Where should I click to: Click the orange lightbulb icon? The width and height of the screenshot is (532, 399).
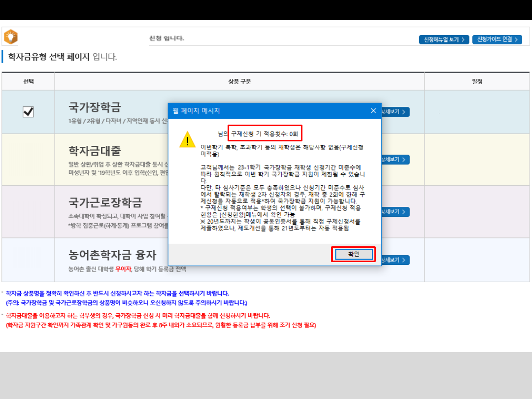click(x=11, y=37)
